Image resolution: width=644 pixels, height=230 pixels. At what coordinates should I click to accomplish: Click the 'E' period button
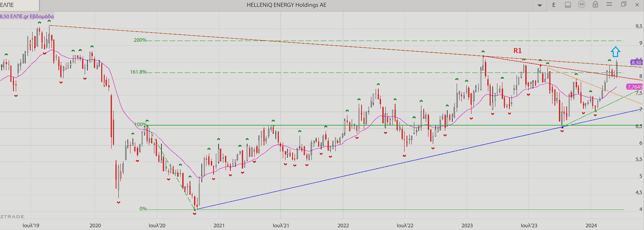pyautogui.click(x=554, y=5)
